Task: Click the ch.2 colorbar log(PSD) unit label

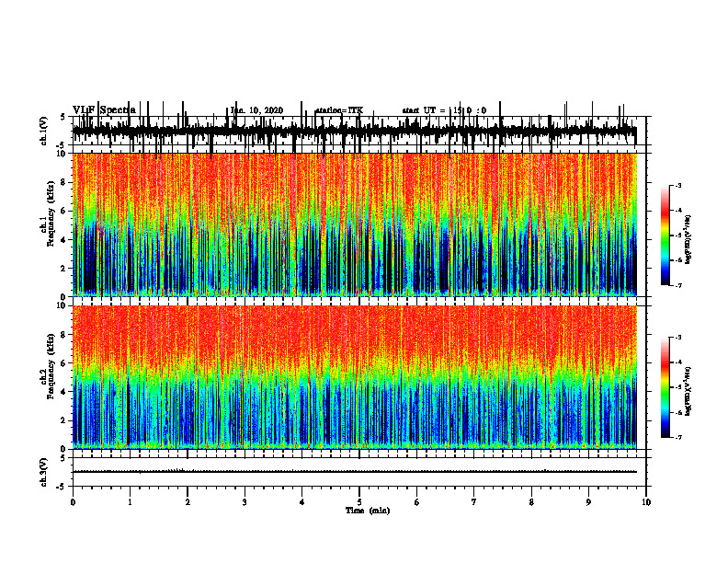Action: click(688, 391)
